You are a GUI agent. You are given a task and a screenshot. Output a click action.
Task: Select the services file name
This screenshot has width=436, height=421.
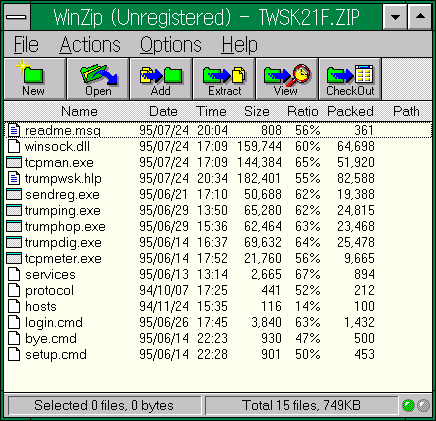[50, 274]
